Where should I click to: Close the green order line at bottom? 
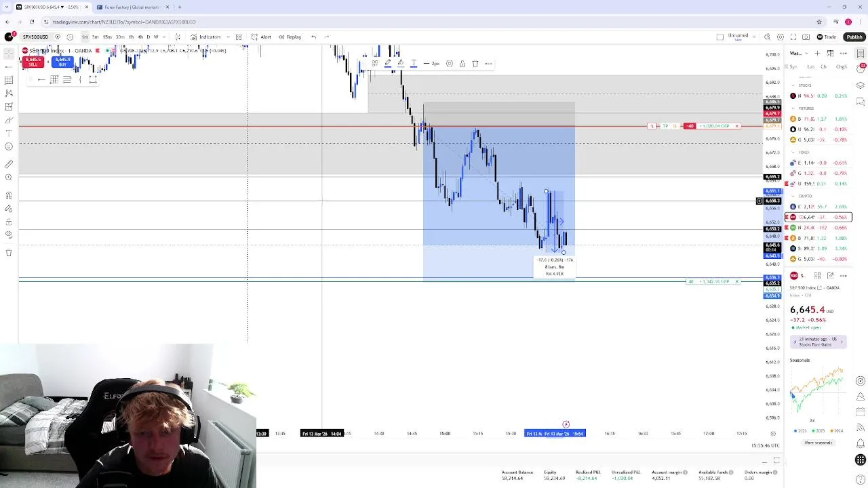click(x=736, y=281)
